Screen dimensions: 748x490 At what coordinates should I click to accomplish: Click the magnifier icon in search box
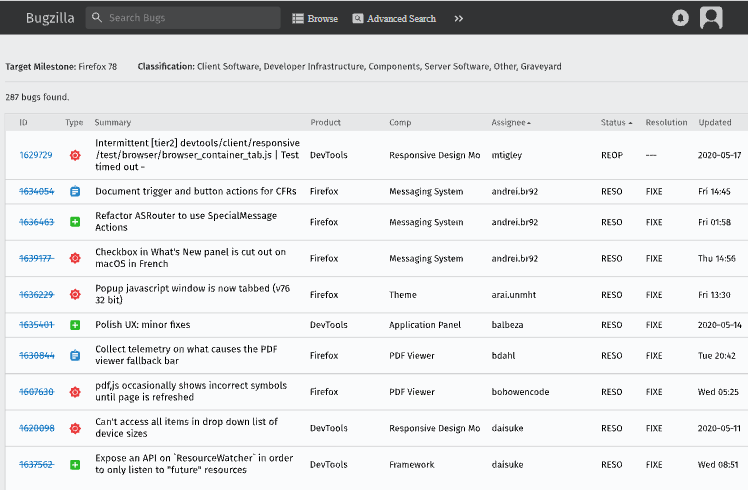click(x=97, y=18)
